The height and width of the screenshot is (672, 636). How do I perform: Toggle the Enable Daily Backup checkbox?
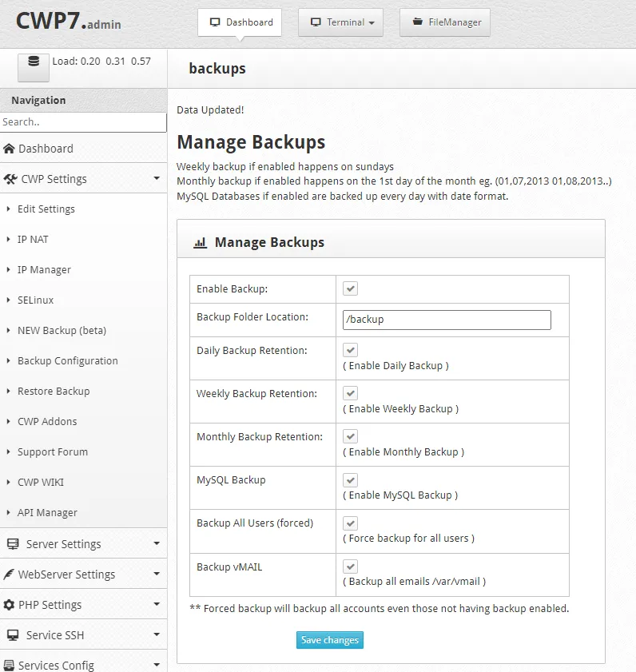click(x=350, y=350)
